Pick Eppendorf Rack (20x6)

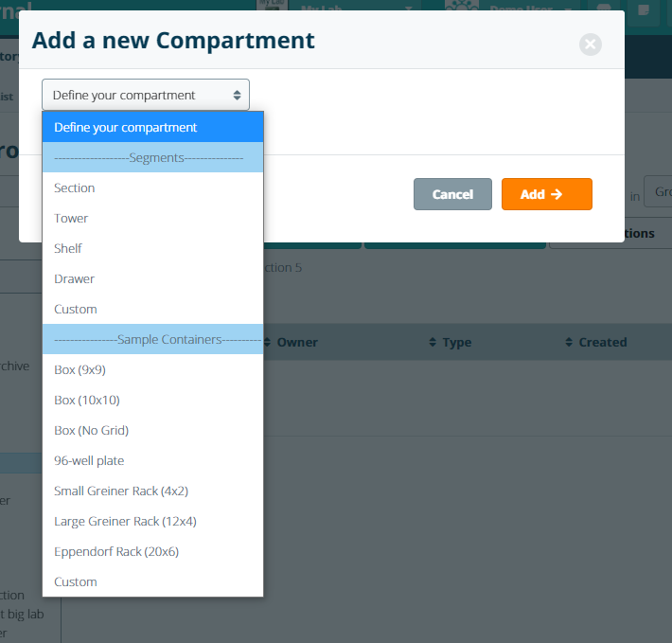pos(116,551)
